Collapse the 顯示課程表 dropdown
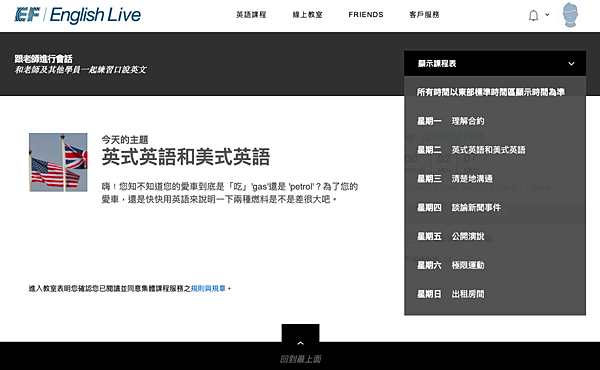The height and width of the screenshot is (370, 600). click(x=495, y=64)
